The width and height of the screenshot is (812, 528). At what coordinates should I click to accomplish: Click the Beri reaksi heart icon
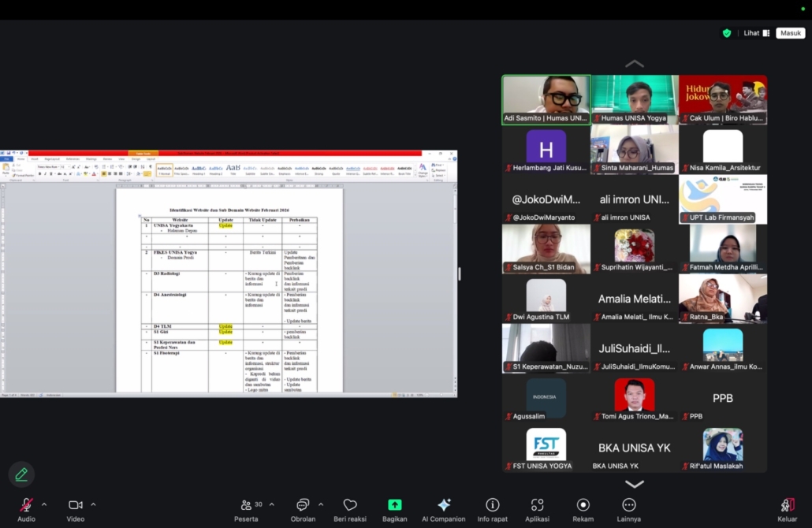coord(350,505)
